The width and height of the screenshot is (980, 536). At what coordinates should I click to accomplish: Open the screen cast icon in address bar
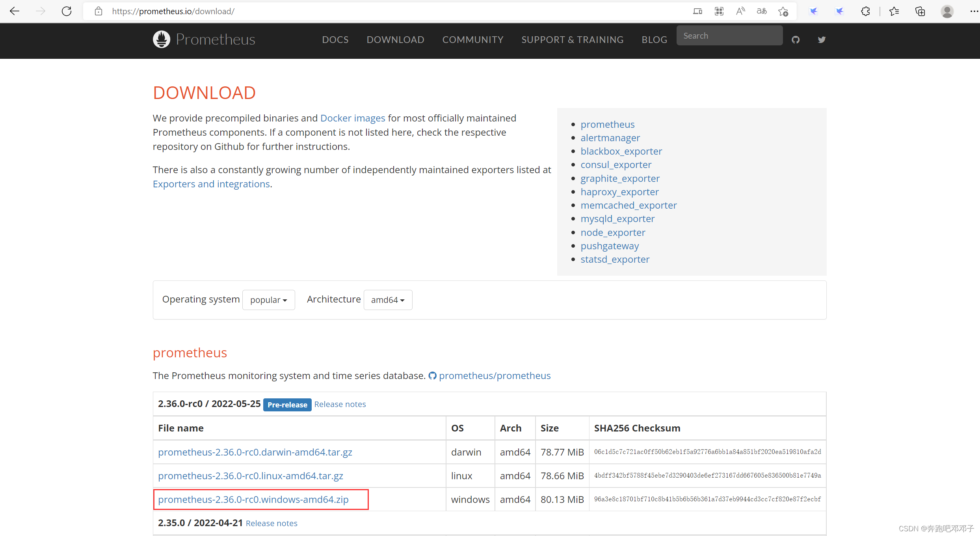coord(697,11)
